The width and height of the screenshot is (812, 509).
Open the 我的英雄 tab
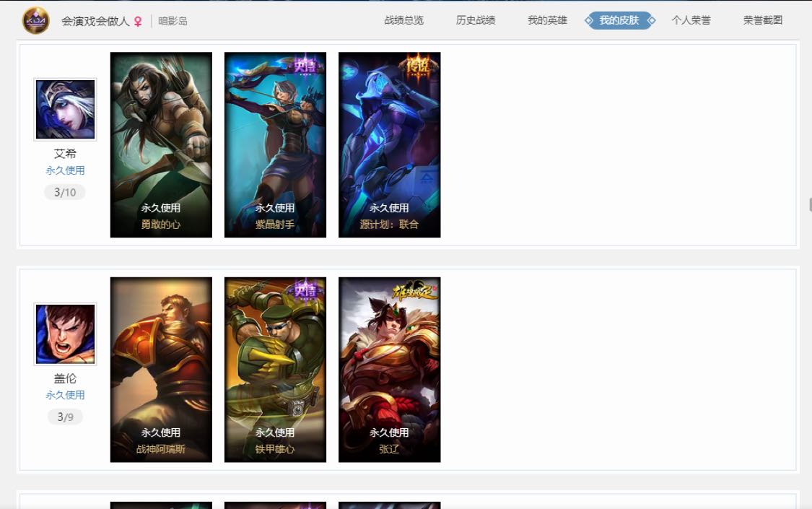tap(547, 20)
